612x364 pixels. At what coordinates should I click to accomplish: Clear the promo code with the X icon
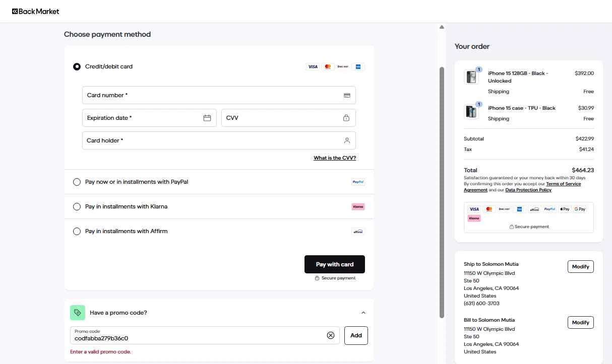point(331,335)
